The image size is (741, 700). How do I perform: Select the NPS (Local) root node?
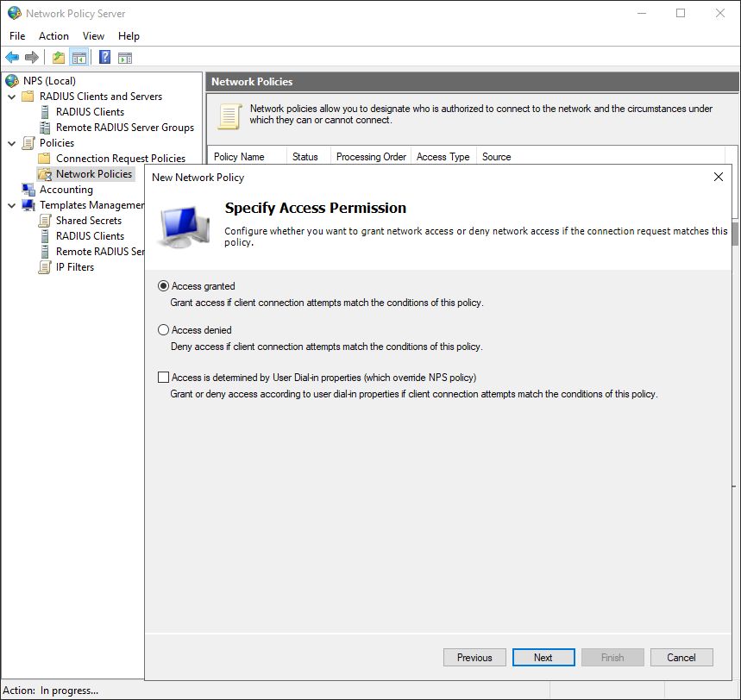[49, 81]
